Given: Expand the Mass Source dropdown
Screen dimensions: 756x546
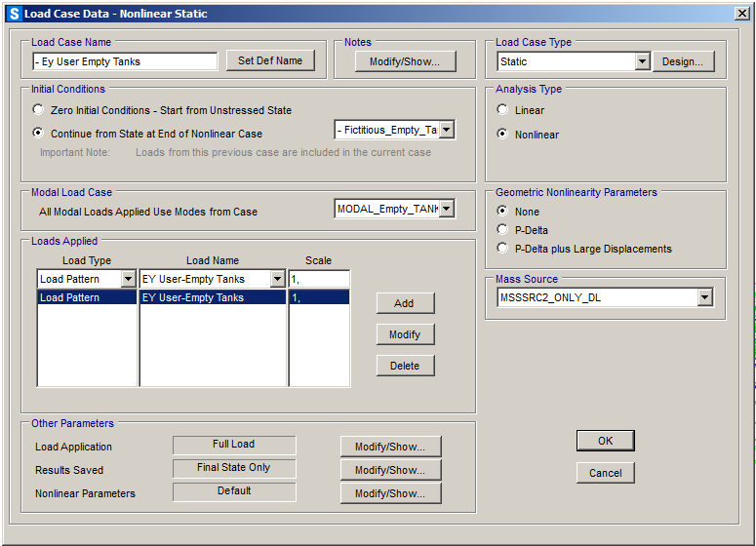Looking at the screenshot, I should (x=704, y=297).
